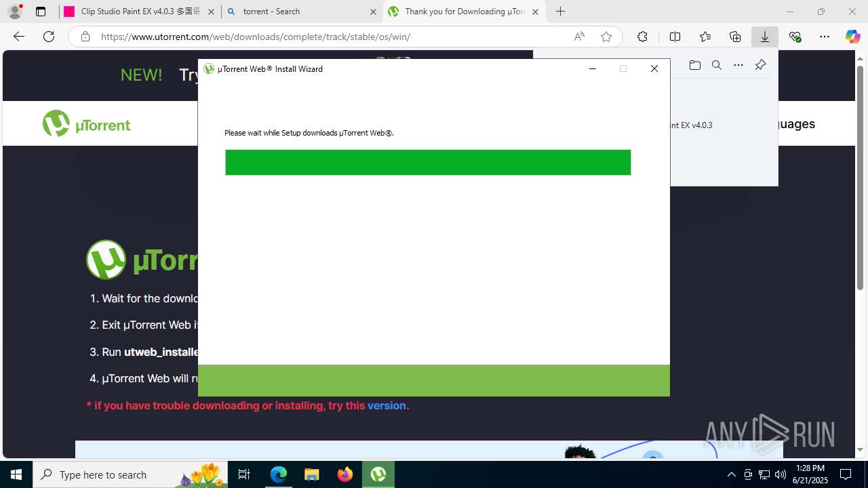This screenshot has width=868, height=488.
Task: Close the Clip Studio Paint tab
Action: point(211,12)
